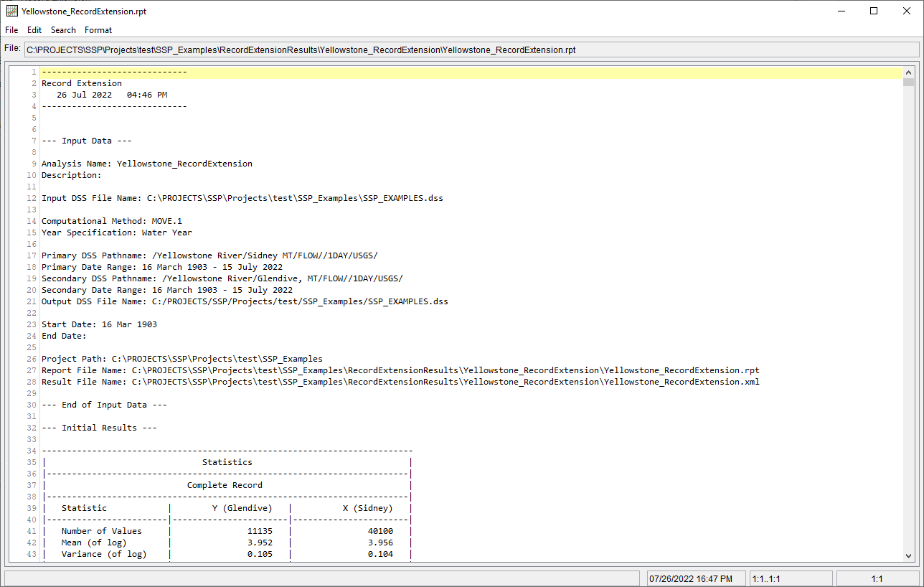Click the scrollbar up arrow icon
924x587 pixels.
tap(908, 72)
